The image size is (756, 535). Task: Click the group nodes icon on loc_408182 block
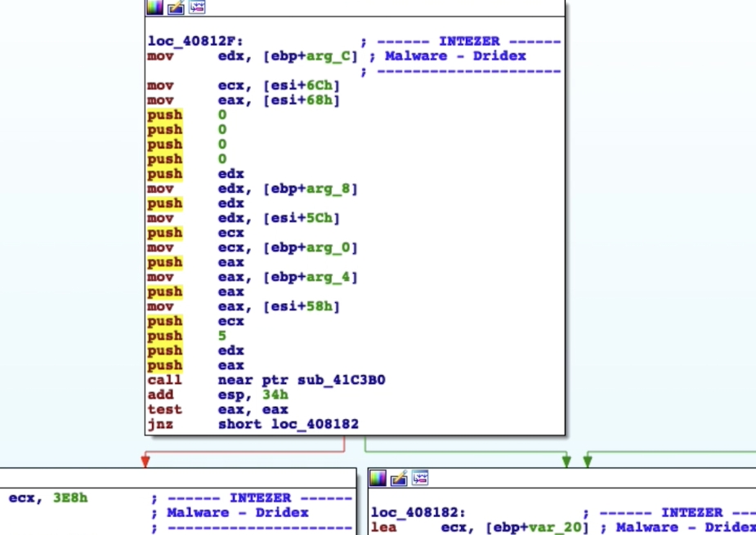click(420, 478)
